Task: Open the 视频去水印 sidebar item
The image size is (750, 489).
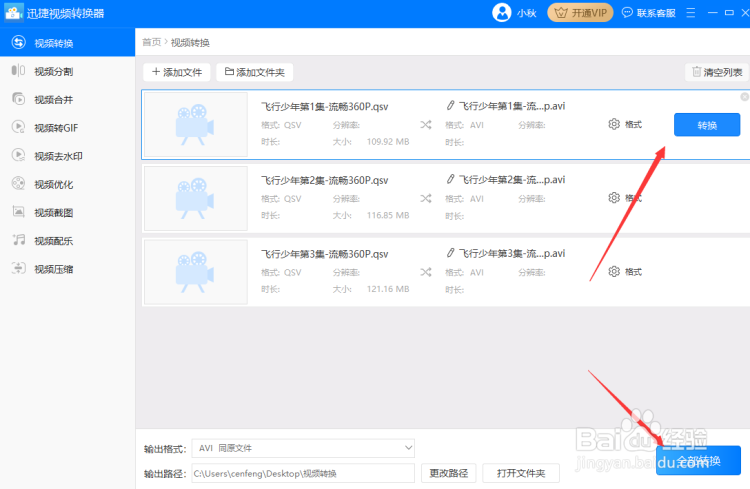Action: point(67,156)
